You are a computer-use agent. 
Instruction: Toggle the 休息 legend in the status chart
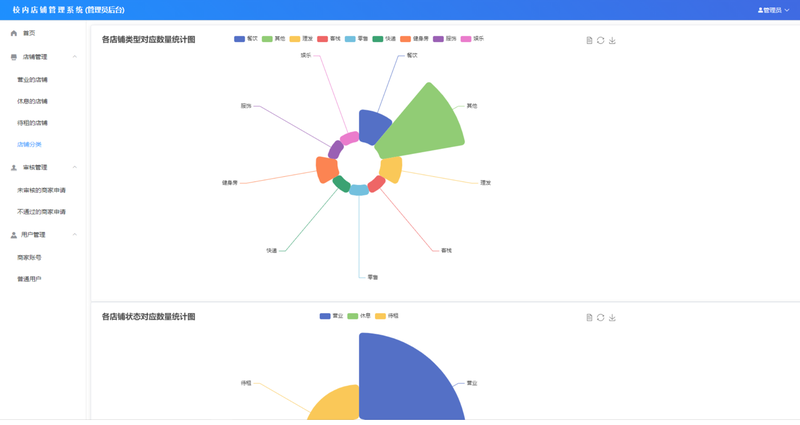pyautogui.click(x=359, y=316)
